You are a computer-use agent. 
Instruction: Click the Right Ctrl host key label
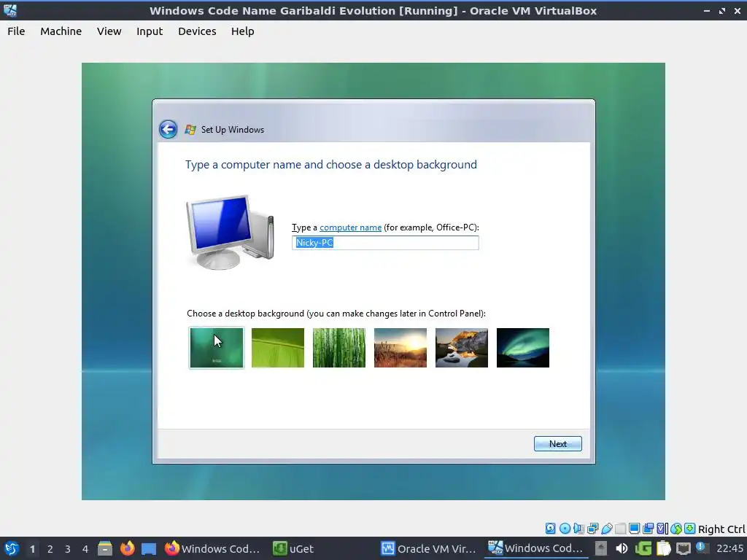[721, 529]
